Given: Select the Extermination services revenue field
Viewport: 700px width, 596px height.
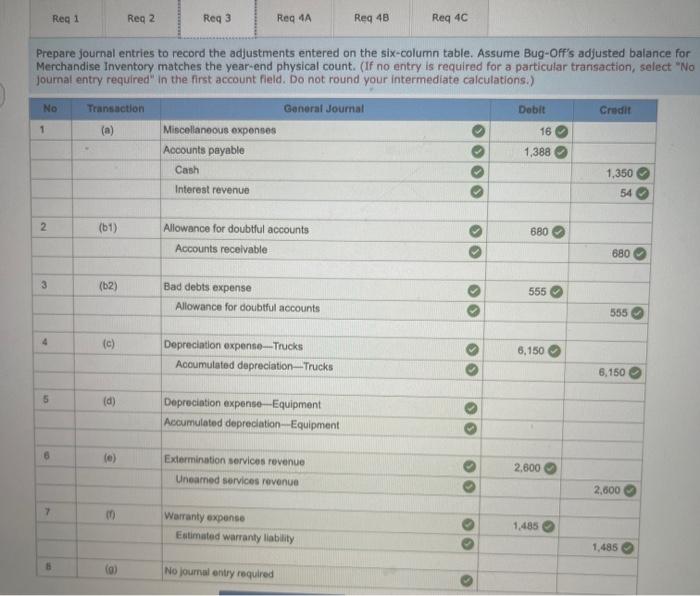Looking at the screenshot, I should (x=320, y=462).
